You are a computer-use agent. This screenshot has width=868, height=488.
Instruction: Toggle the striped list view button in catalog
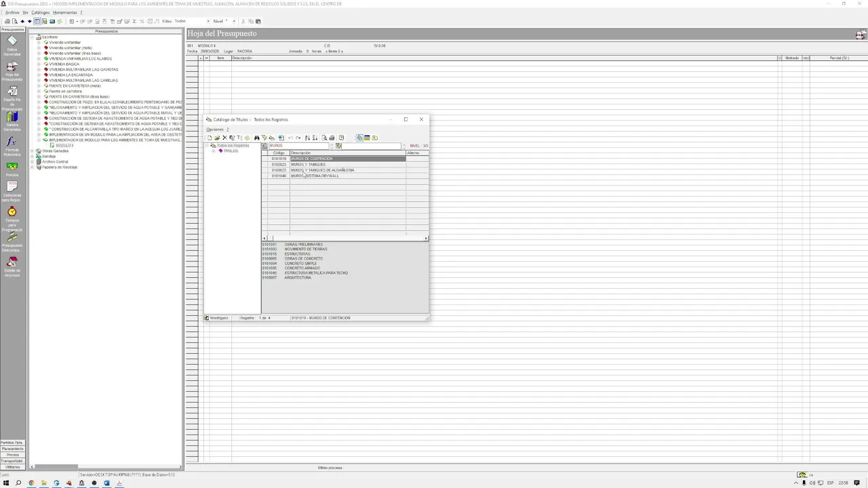tap(367, 138)
